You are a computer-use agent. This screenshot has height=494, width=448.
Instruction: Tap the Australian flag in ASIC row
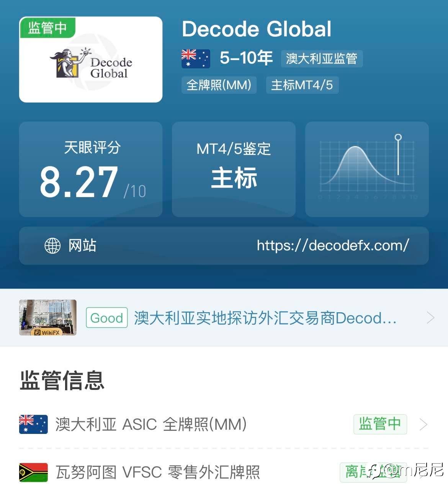coord(33,424)
